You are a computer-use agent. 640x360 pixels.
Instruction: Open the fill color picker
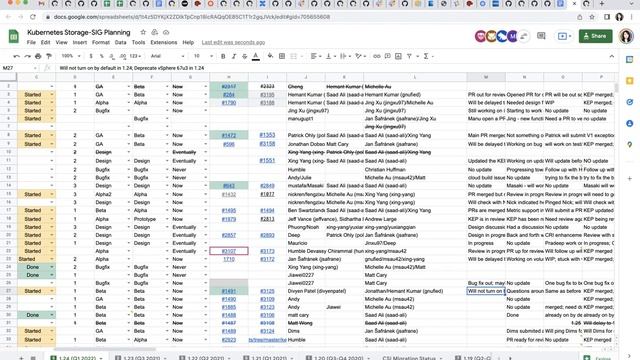pos(270,56)
